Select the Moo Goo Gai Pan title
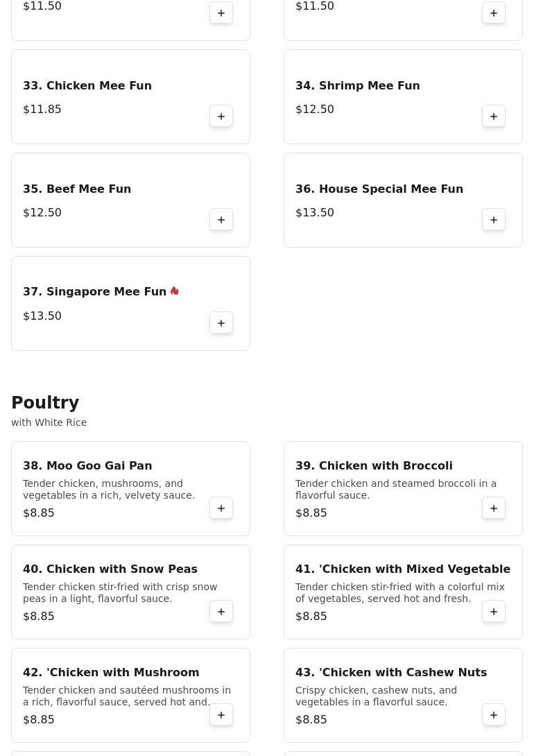This screenshot has height=756, width=534. pos(87,465)
